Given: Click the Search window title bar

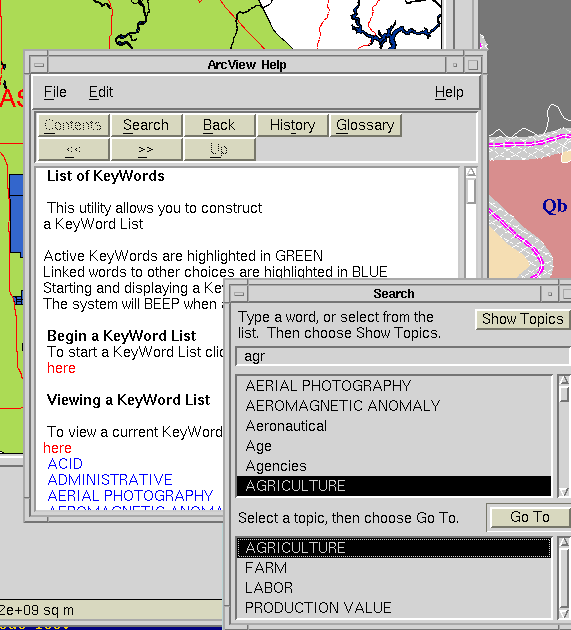Looking at the screenshot, I should [x=394, y=294].
